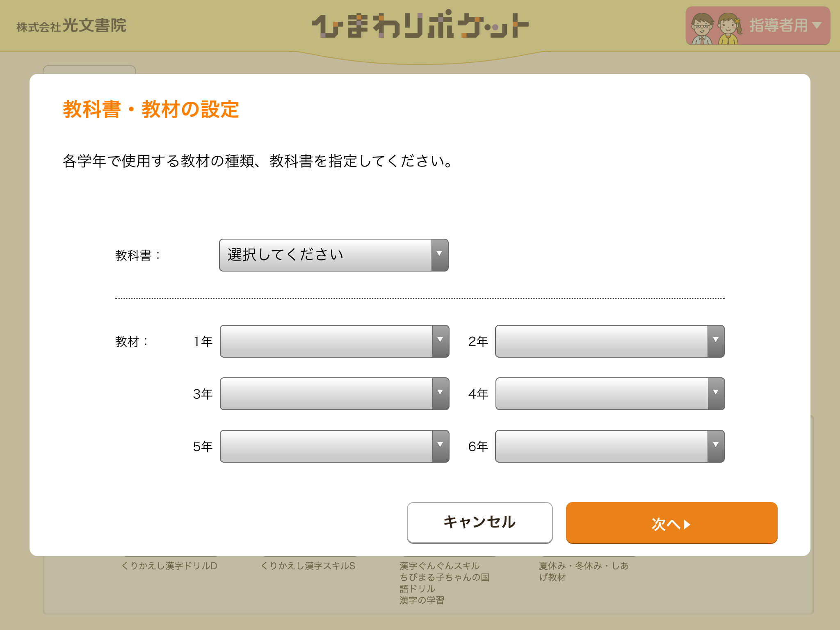The height and width of the screenshot is (630, 840).
Task: Open the 教科書 selection dropdown
Action: [334, 255]
